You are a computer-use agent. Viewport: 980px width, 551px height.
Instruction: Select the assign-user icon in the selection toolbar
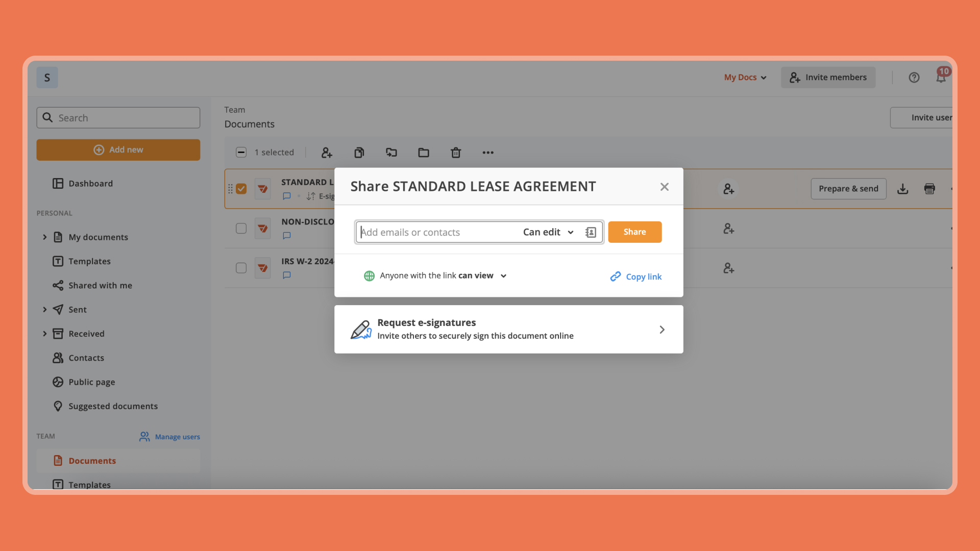coord(326,152)
